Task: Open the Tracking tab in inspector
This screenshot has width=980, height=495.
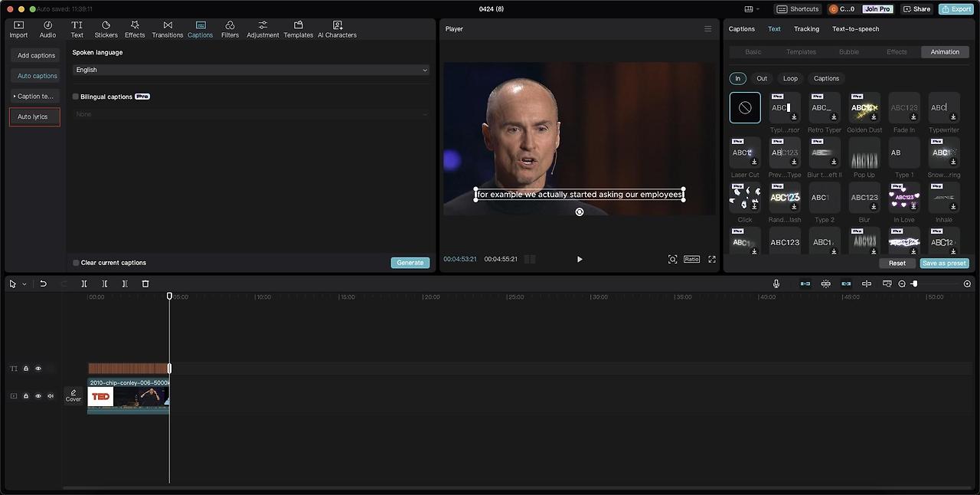Action: (806, 29)
